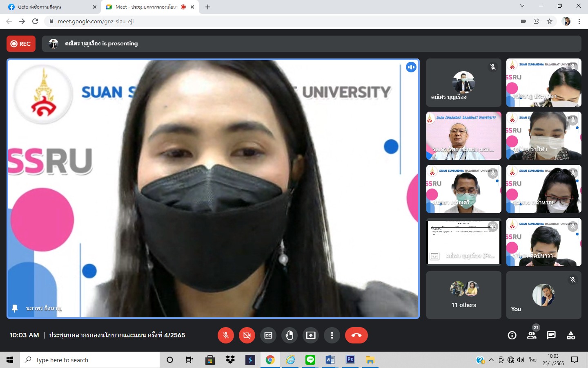Click the red REC recording indicator
The image size is (588, 368).
21,44
